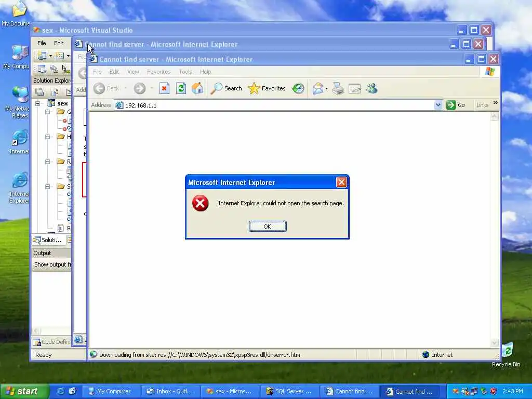The image size is (532, 399).
Task: Click the Stop loading red X icon
Action: (x=165, y=88)
